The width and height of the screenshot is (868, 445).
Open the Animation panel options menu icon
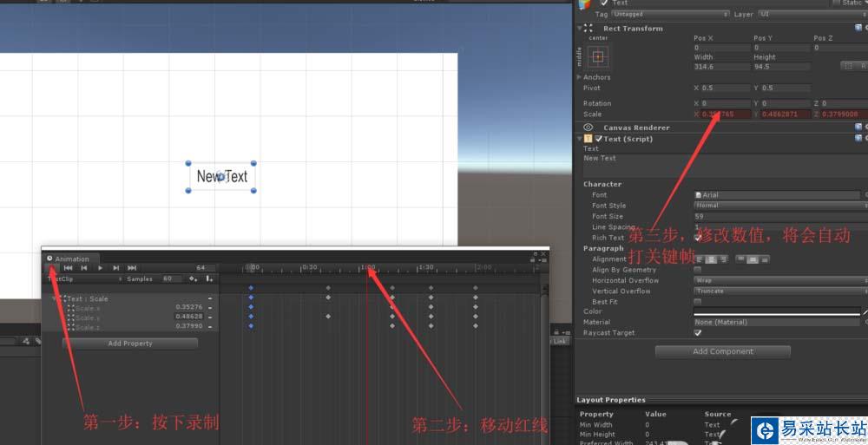click(x=543, y=259)
